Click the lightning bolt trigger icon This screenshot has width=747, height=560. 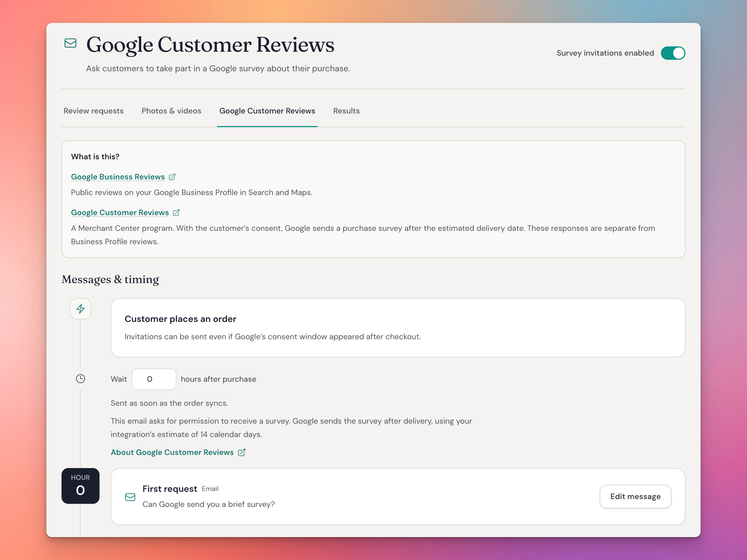(x=80, y=309)
